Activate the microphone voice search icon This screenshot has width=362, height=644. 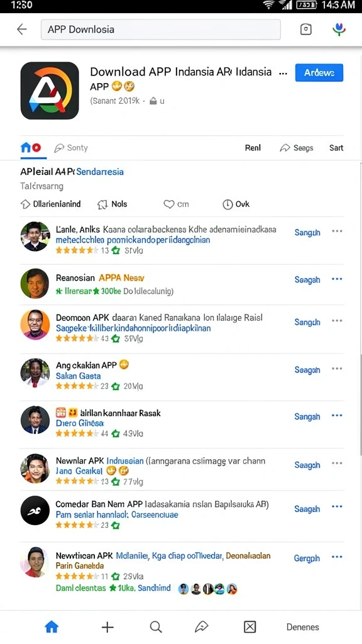339,29
